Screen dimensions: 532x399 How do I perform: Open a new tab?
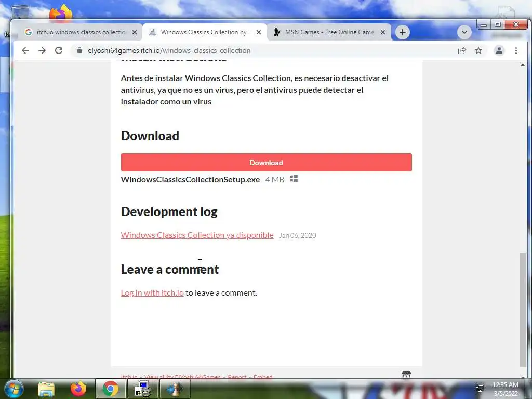pyautogui.click(x=403, y=32)
